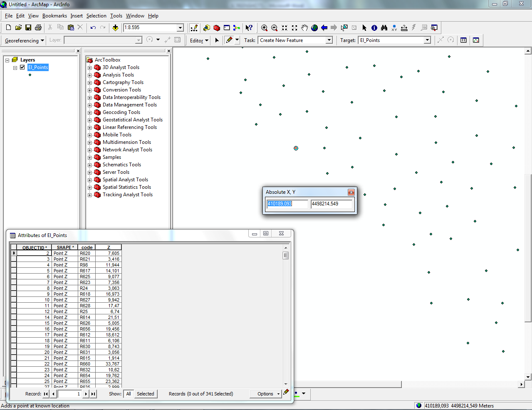This screenshot has height=410, width=532.
Task: Expand Spatial Analyst Tools toolbox
Action: (x=89, y=180)
